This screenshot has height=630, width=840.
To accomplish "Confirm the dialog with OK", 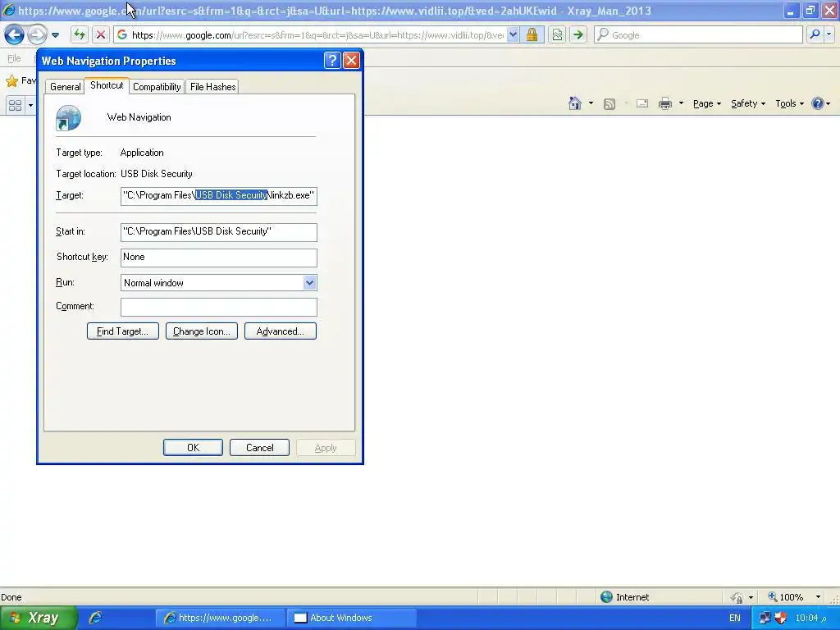I will 193,448.
